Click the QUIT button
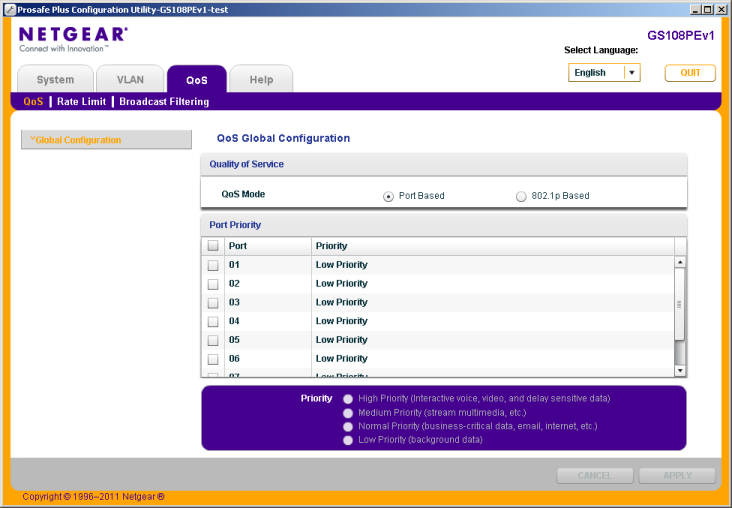 690,73
